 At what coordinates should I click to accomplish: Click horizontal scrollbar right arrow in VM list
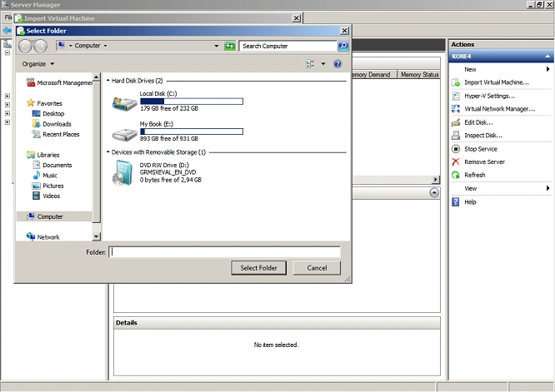click(x=436, y=179)
